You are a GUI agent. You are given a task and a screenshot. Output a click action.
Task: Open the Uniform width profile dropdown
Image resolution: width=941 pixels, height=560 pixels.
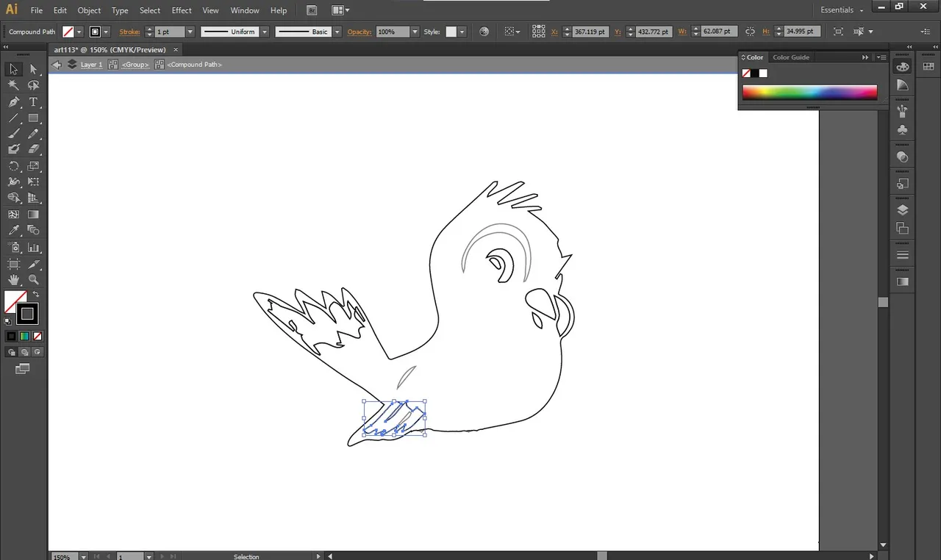[x=264, y=32]
